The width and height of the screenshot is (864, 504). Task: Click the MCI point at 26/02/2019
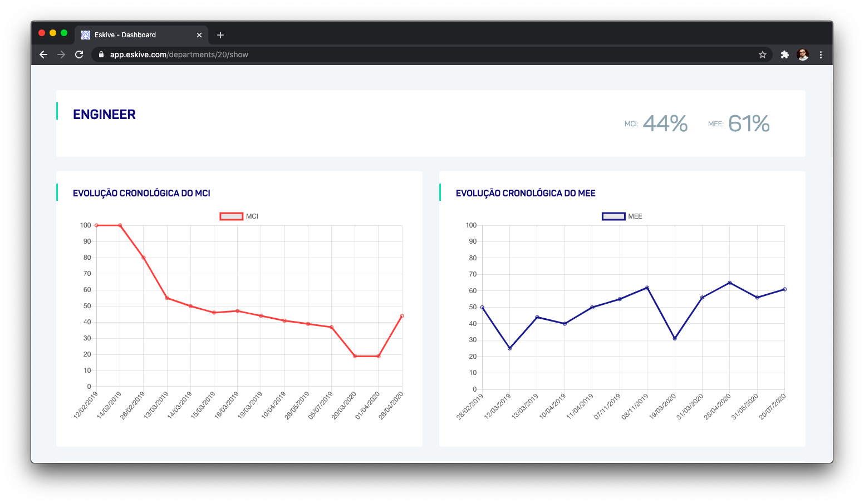coord(144,258)
